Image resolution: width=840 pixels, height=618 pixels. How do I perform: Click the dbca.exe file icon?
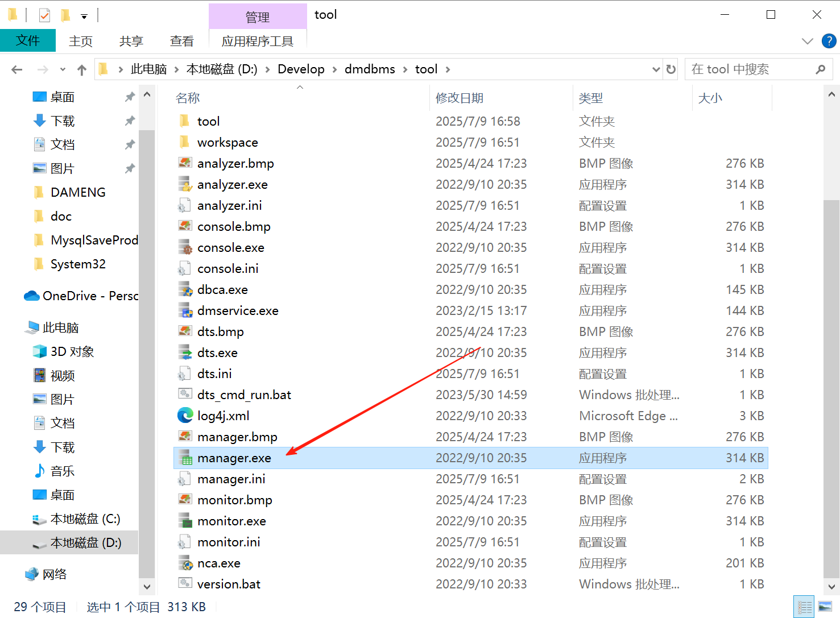pyautogui.click(x=185, y=289)
